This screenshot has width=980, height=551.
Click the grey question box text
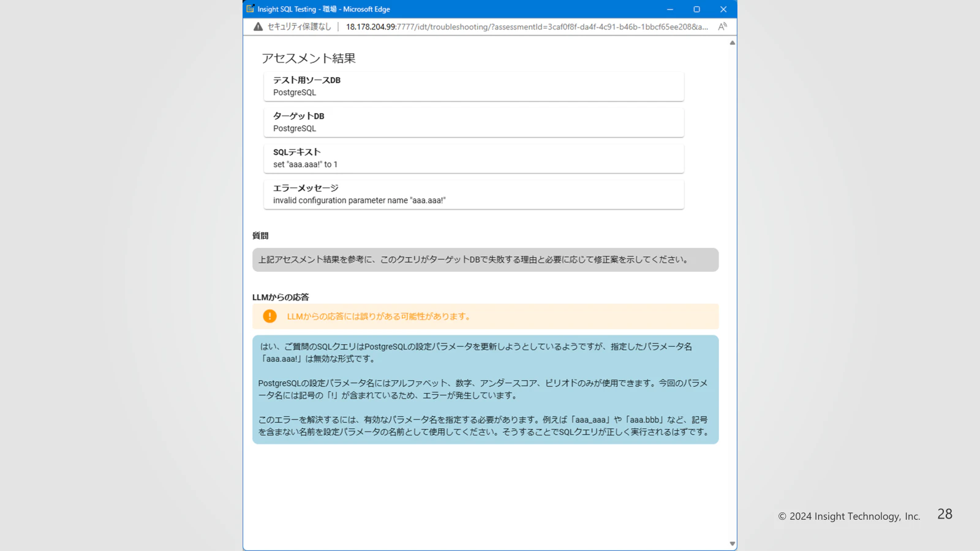click(473, 260)
